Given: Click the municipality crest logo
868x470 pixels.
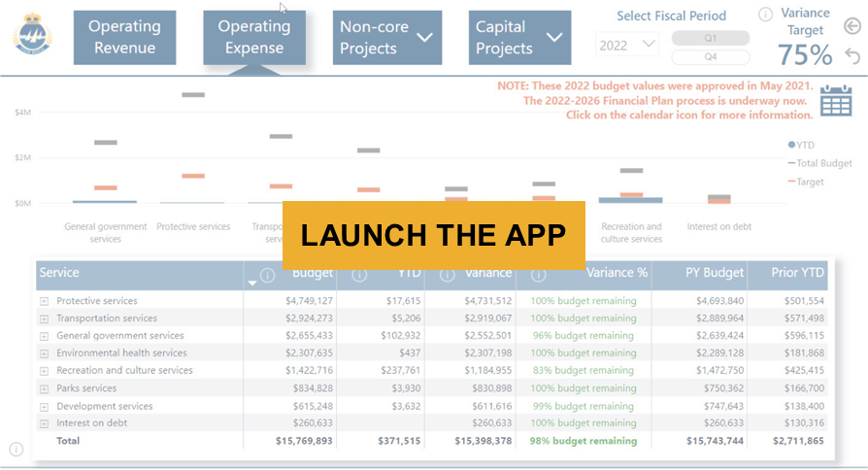Looking at the screenshot, I should click(x=33, y=37).
